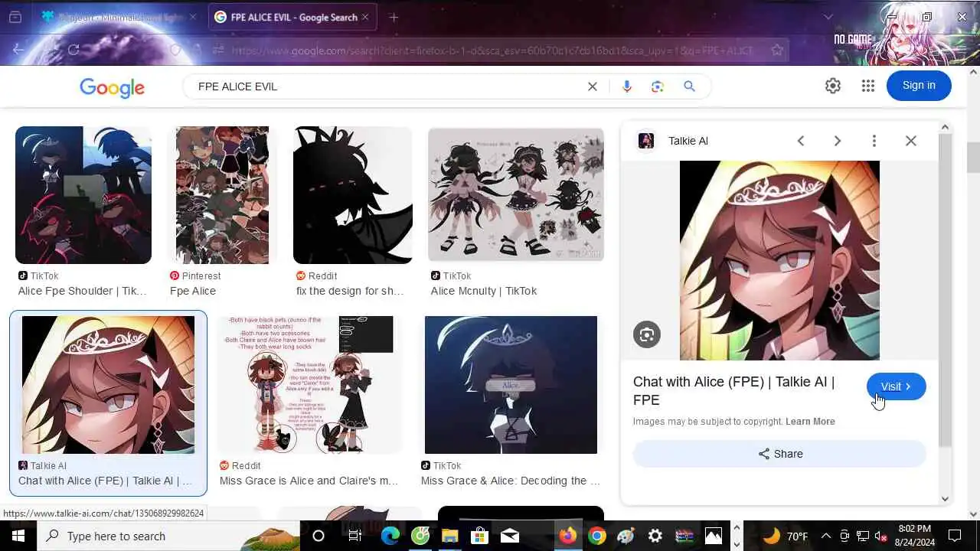This screenshot has width=980, height=551.
Task: Open the Photos app on taskbar
Action: [x=714, y=536]
